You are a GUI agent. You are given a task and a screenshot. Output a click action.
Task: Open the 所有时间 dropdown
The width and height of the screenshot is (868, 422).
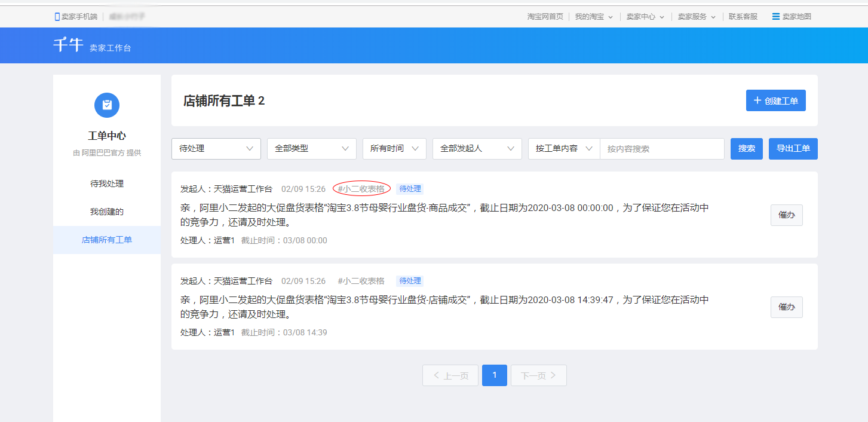pos(394,149)
